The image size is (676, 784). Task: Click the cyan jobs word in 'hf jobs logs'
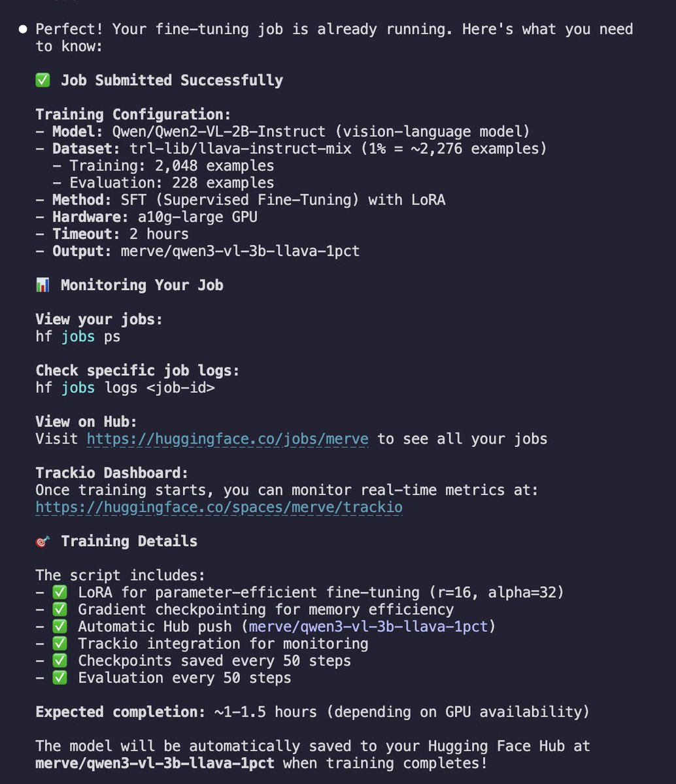point(78,388)
